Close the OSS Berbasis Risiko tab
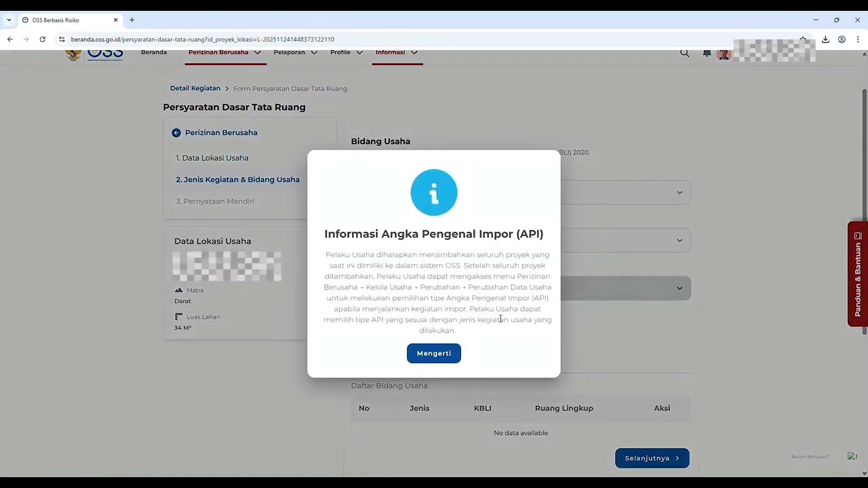 point(115,20)
